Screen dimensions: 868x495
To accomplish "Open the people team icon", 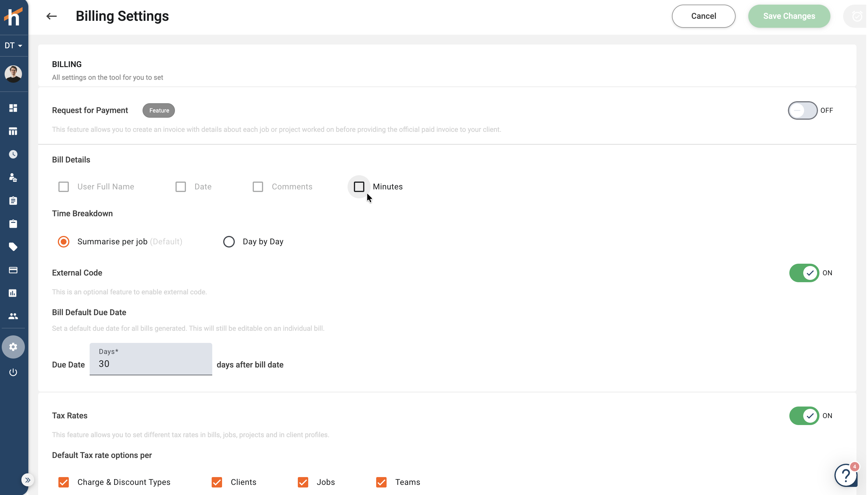I will [13, 316].
